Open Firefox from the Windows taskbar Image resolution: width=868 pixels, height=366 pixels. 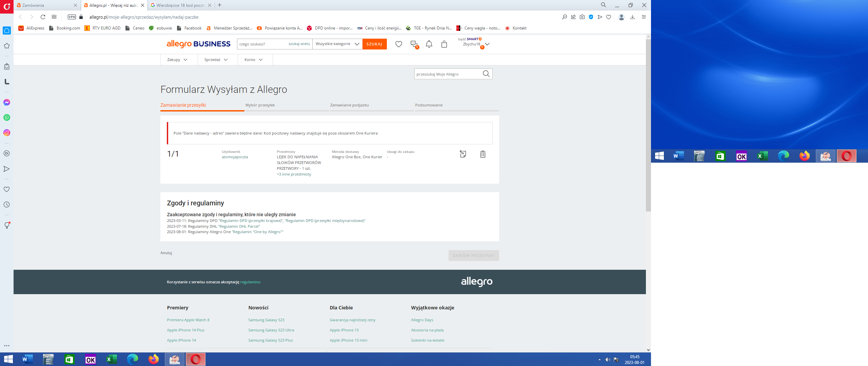tap(154, 359)
